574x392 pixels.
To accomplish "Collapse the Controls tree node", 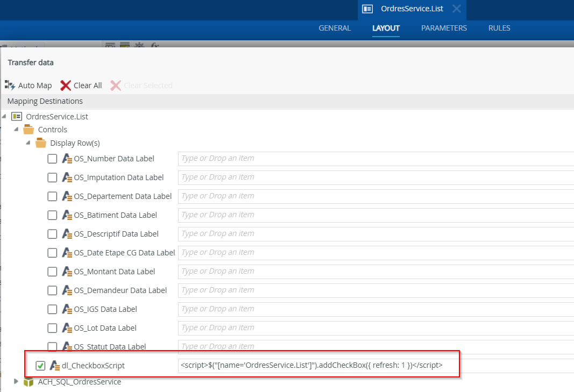I will click(16, 130).
